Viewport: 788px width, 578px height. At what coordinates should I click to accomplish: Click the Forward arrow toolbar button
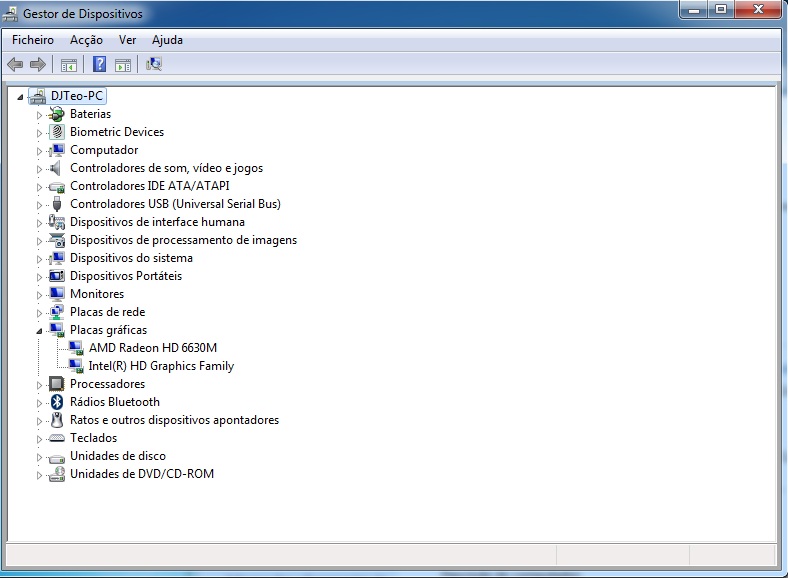38,64
